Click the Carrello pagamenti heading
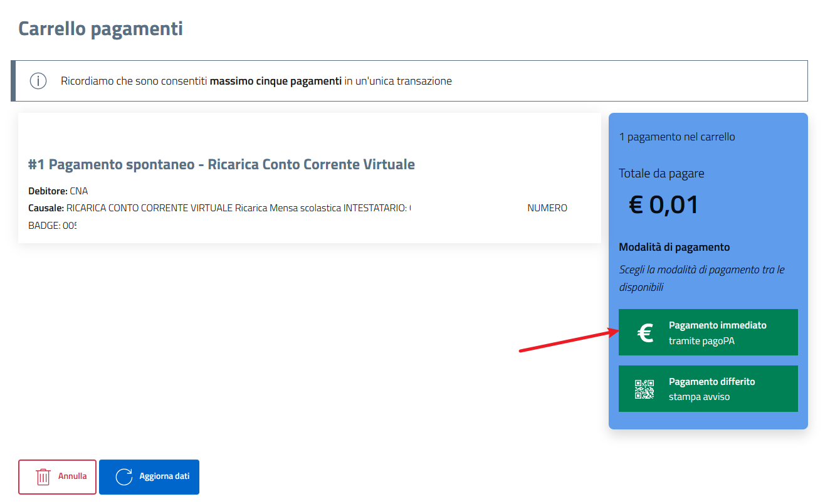The width and height of the screenshot is (835, 504). 100,28
